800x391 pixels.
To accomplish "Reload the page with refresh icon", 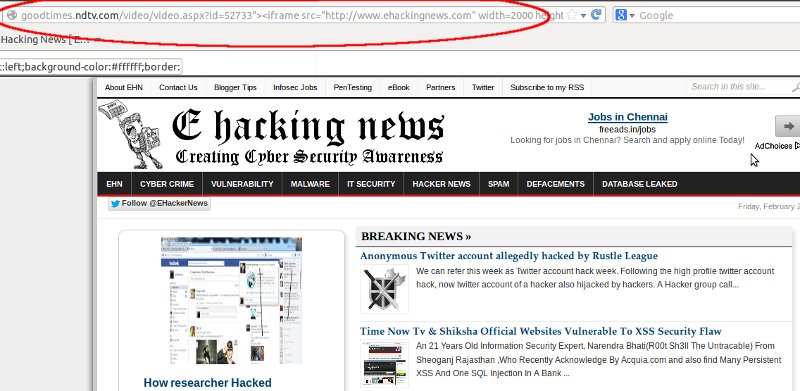I will 596,15.
